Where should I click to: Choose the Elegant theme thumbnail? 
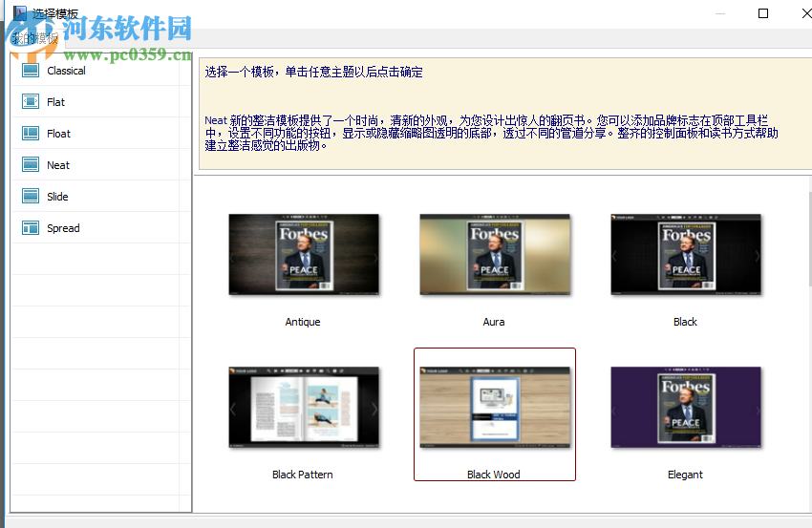(686, 407)
